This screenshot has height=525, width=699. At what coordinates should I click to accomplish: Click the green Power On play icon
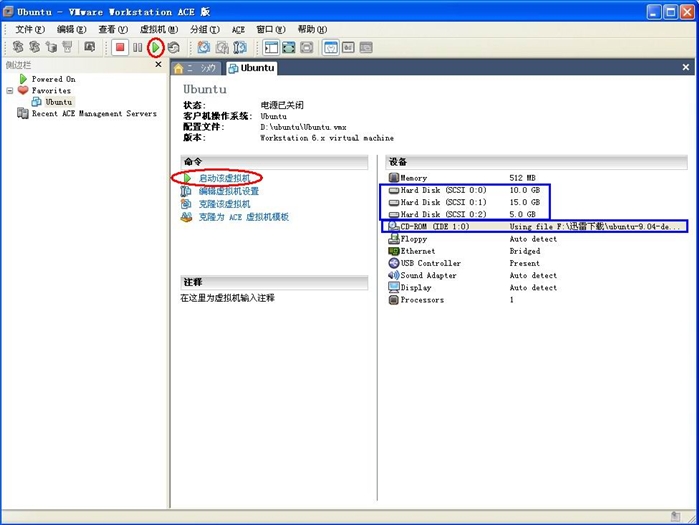click(x=155, y=47)
